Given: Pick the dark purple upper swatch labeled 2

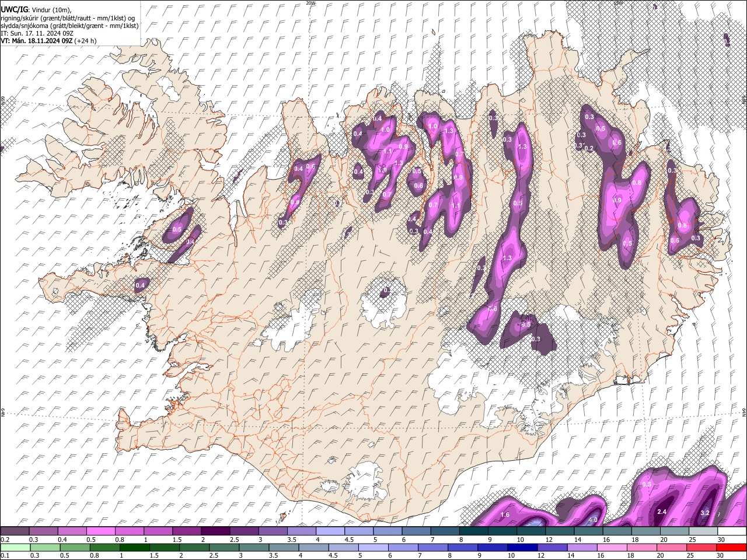Looking at the screenshot, I should pos(215,531).
